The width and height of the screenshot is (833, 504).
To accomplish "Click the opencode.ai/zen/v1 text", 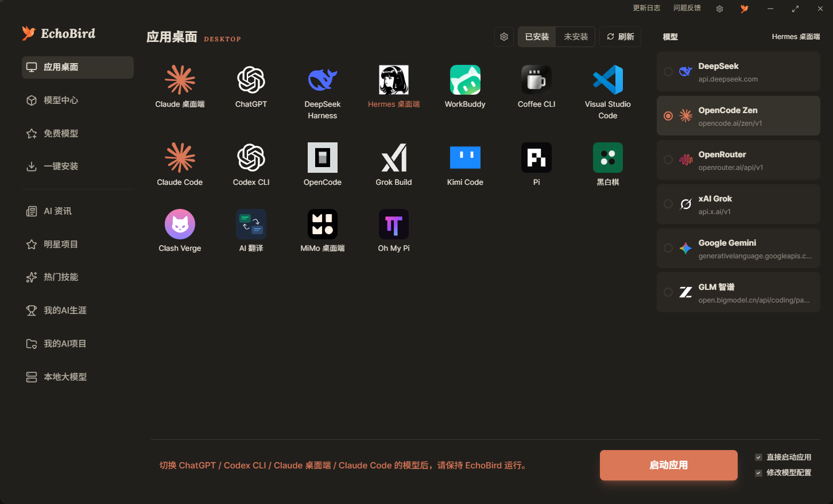I will coord(730,123).
